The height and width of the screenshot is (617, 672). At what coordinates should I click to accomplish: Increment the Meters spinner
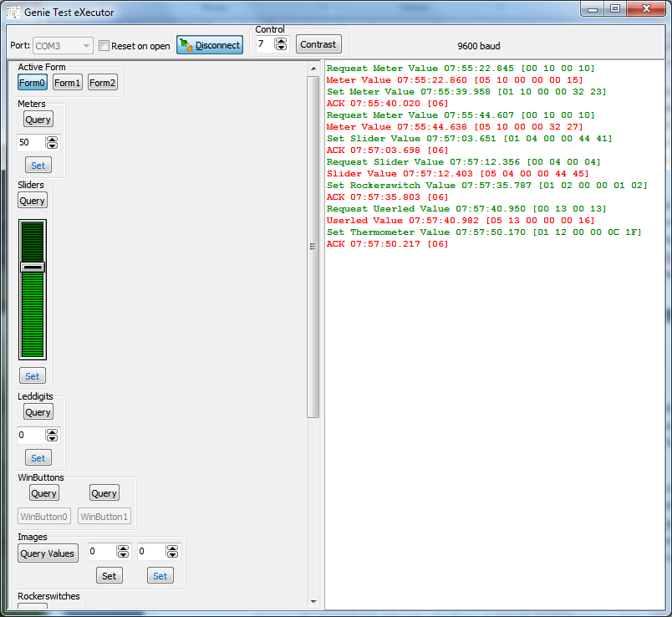tap(52, 140)
